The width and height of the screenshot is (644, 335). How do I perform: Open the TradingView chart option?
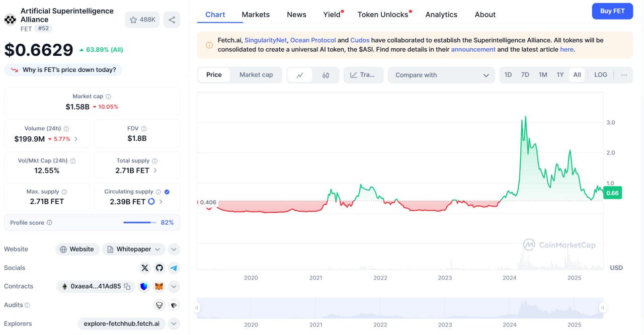[x=363, y=75]
